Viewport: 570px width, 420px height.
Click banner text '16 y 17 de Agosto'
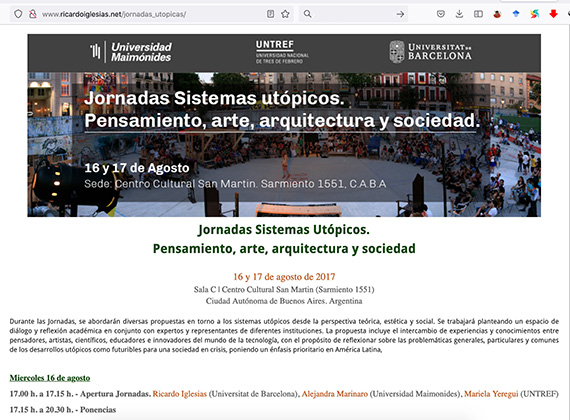[137, 168]
